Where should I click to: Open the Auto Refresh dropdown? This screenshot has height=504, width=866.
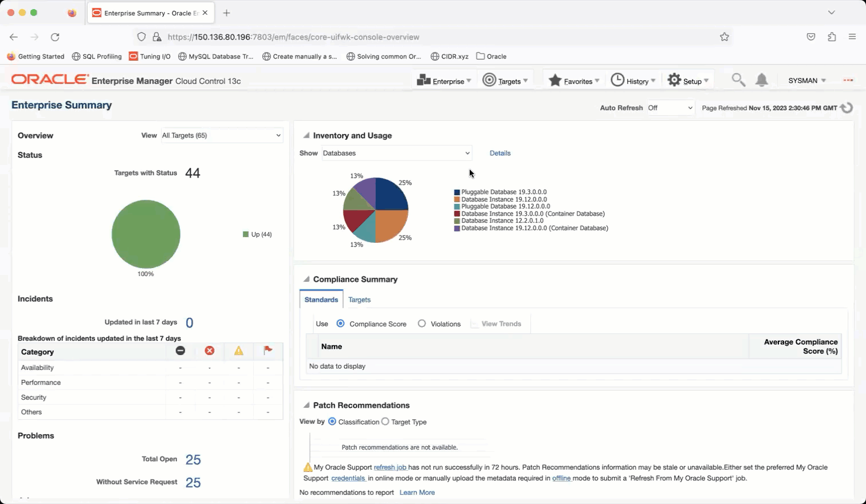670,108
